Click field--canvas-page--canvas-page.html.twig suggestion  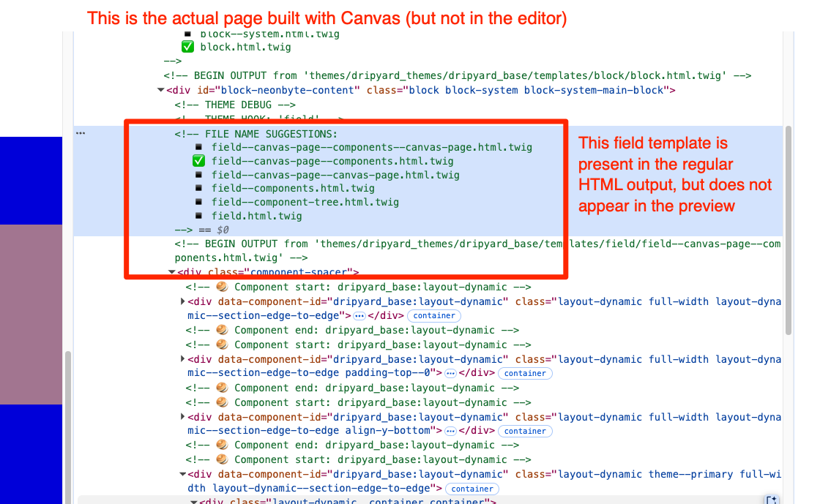[335, 175]
